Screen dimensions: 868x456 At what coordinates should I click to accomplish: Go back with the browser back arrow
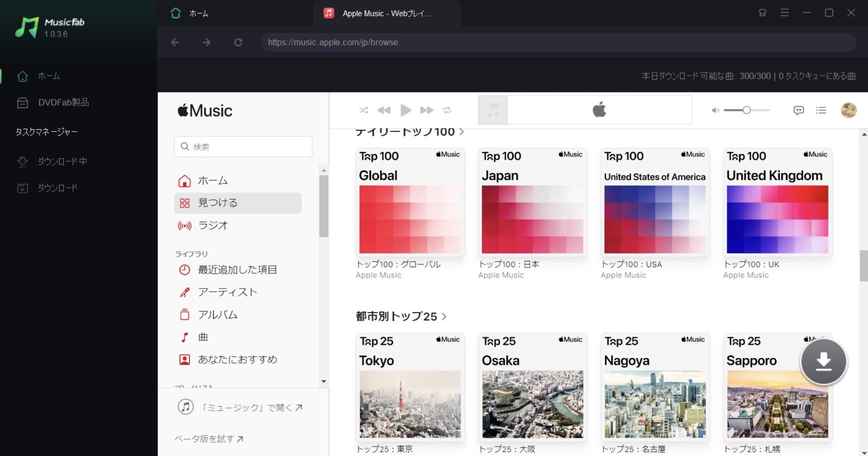[x=175, y=42]
